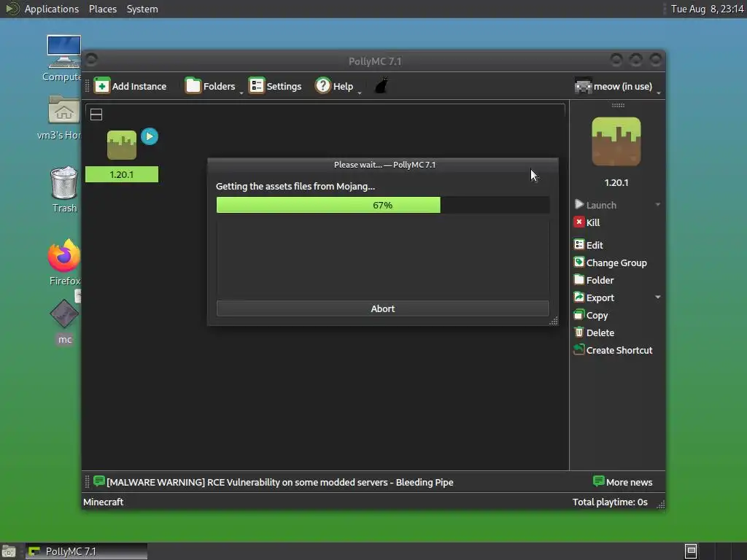Open the System menu

(142, 9)
